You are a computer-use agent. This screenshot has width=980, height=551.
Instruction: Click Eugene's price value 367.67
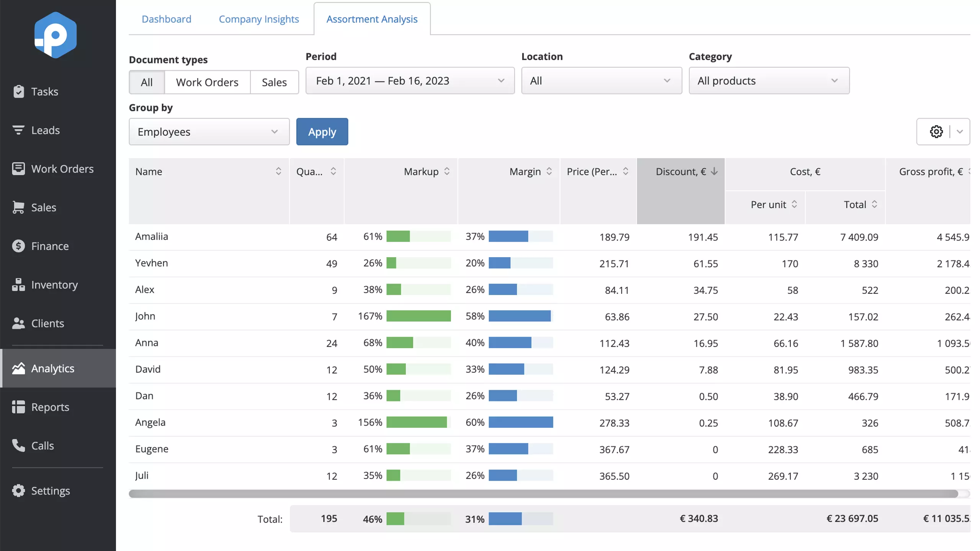click(x=614, y=449)
